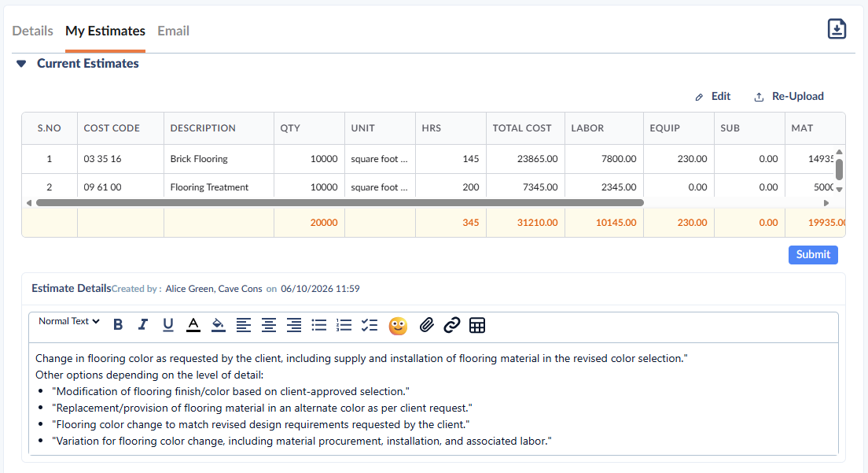
Task: Select the Brick Flooring description cell
Action: [219, 159]
